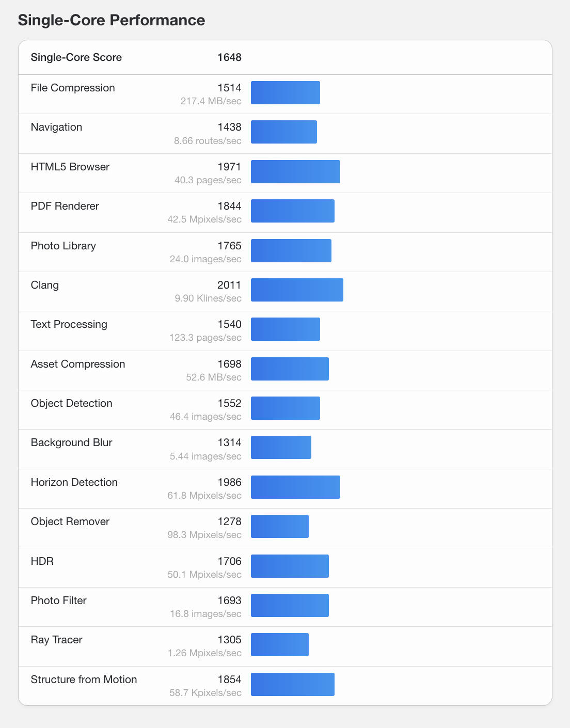Image resolution: width=570 pixels, height=728 pixels.
Task: Click the Navigation score bar
Action: tap(283, 132)
